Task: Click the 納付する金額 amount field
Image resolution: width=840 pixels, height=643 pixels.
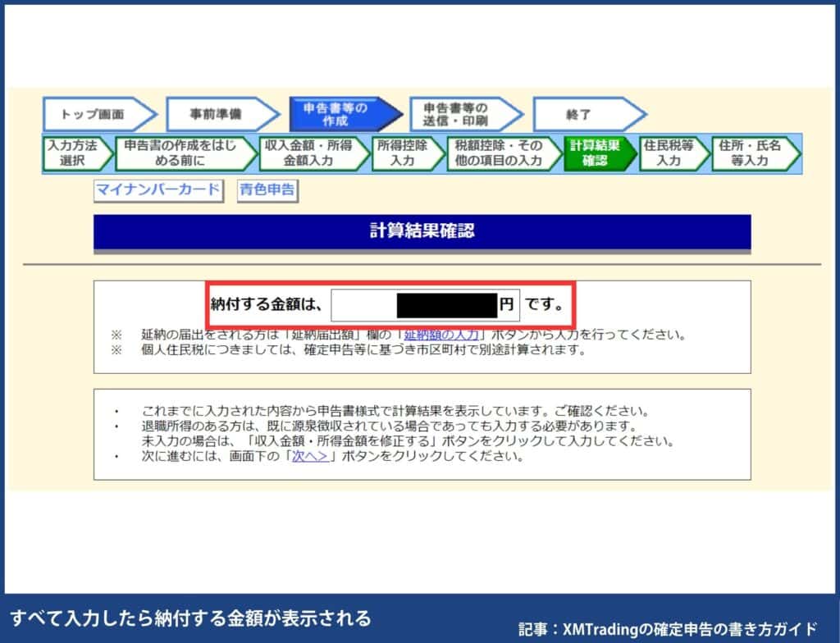Action: click(x=426, y=305)
